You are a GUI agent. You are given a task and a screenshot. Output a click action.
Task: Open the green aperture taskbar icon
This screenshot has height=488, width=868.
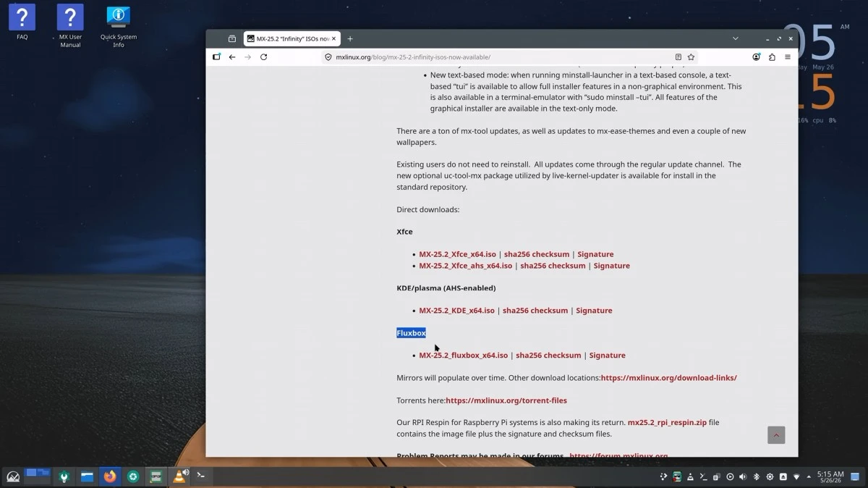pos(133,476)
